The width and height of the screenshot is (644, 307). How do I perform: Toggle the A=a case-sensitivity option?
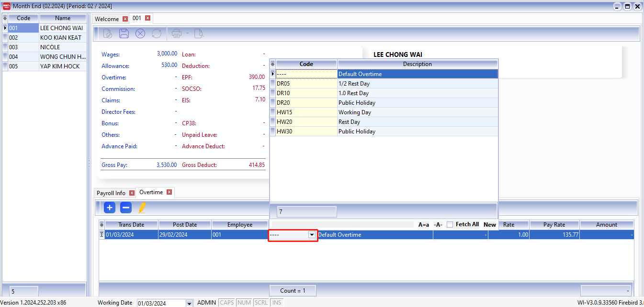click(424, 225)
